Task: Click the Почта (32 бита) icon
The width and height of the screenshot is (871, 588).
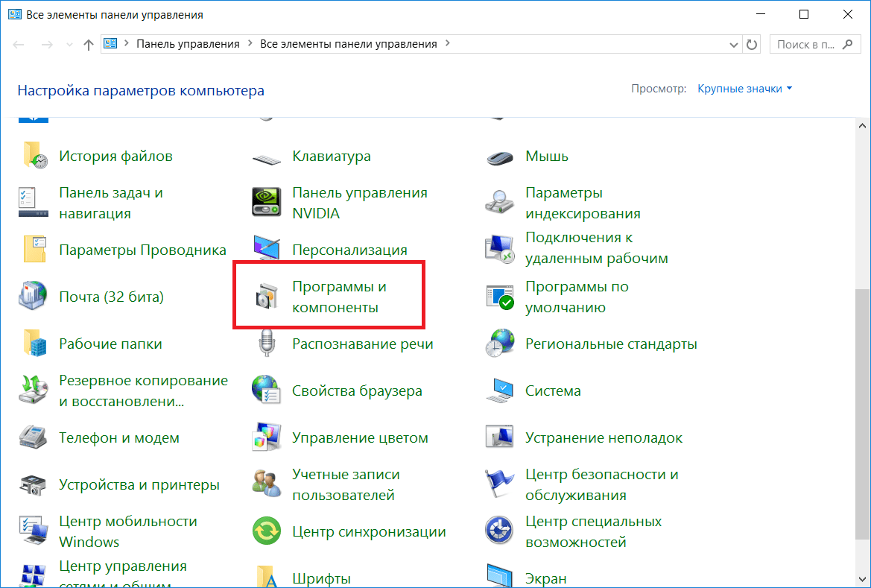Action: click(34, 297)
